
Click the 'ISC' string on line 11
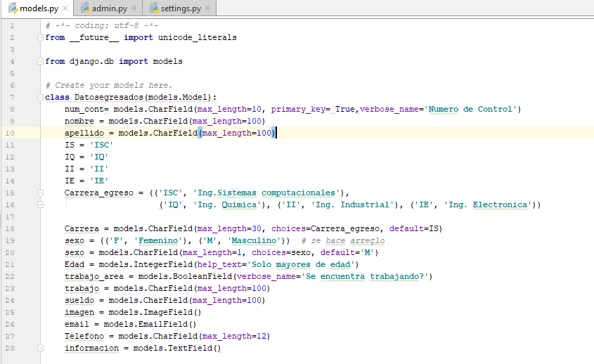(101, 145)
